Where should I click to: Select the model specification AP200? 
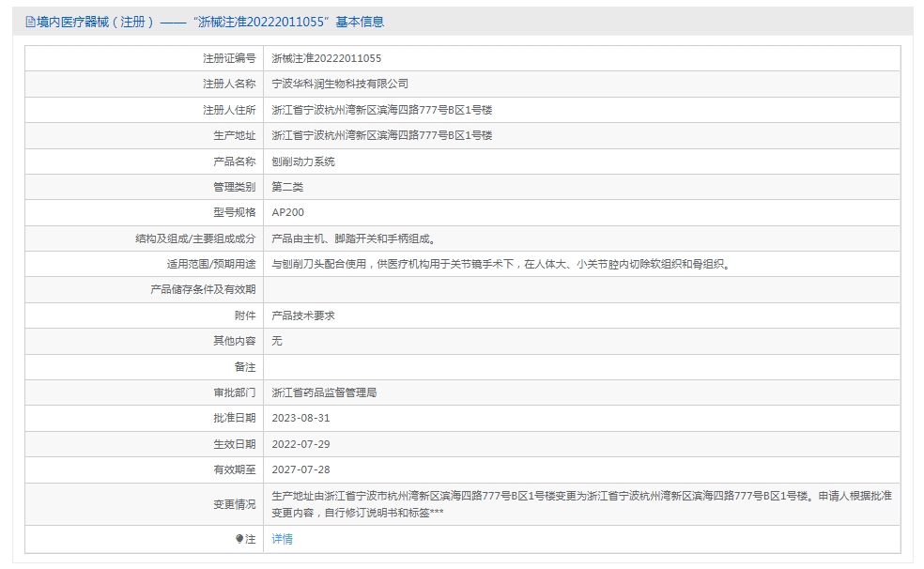(287, 212)
